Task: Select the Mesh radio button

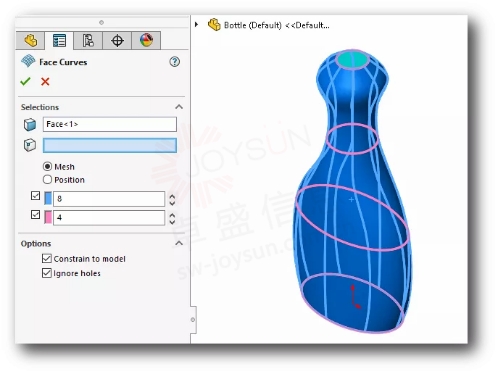Action: pos(47,166)
